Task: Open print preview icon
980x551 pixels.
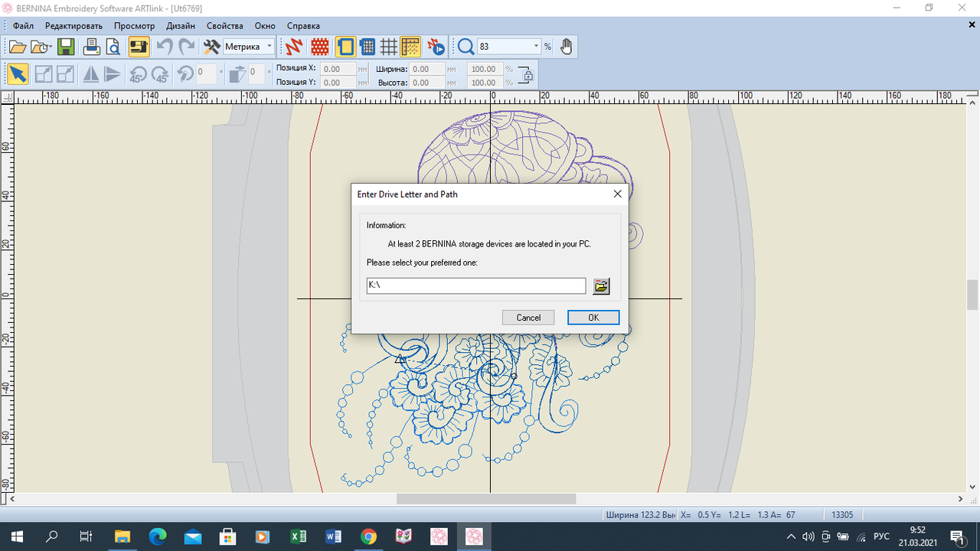Action: click(113, 47)
